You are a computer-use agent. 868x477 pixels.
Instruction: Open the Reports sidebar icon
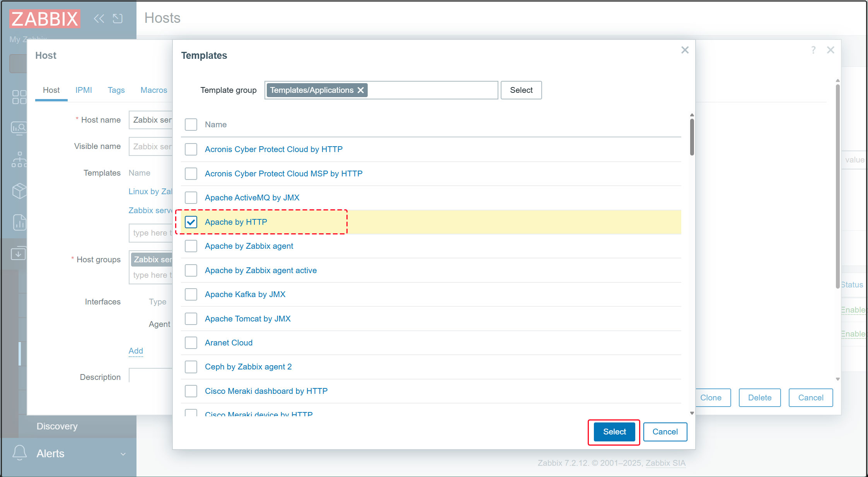point(19,222)
